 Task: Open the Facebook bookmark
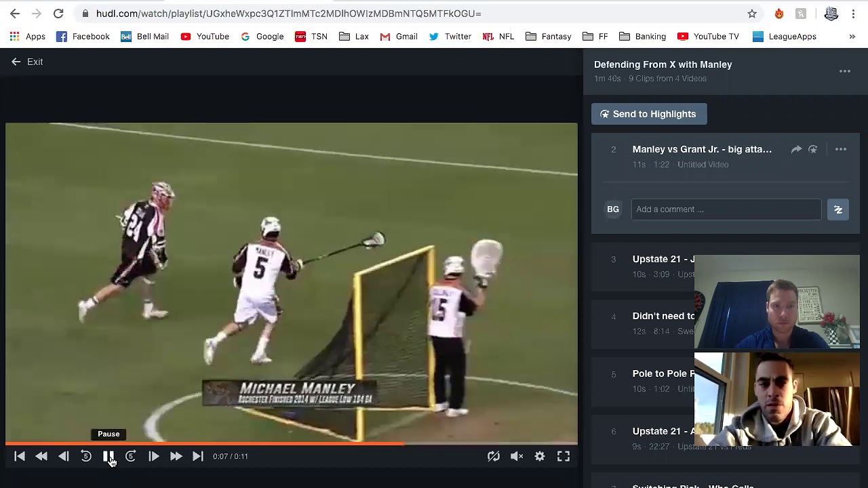click(x=83, y=37)
